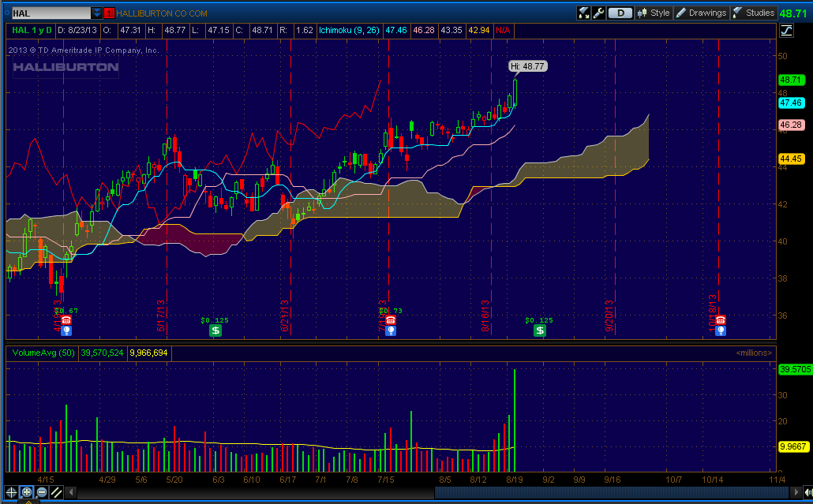Select the zoom in magnifier tool
This screenshot has height=504, width=813.
(27, 492)
